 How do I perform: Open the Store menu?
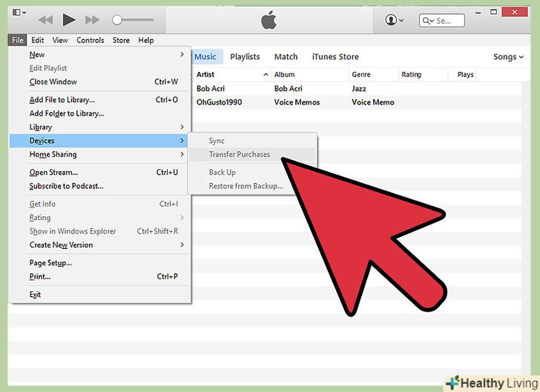tap(121, 40)
